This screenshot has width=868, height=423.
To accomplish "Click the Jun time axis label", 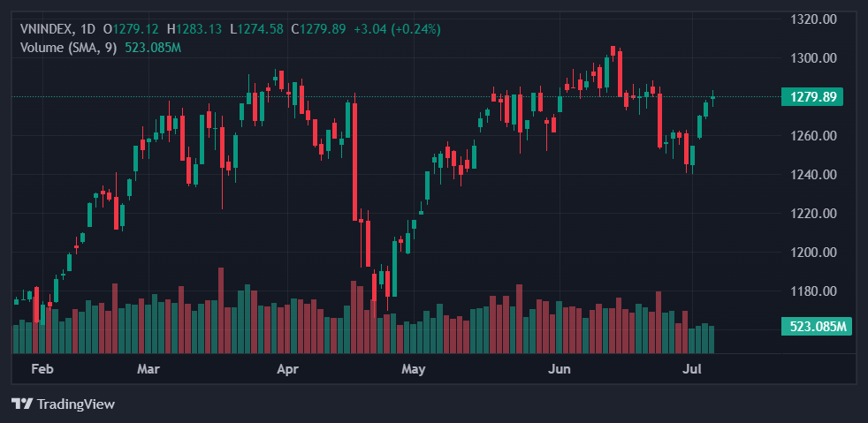I will pyautogui.click(x=559, y=367).
